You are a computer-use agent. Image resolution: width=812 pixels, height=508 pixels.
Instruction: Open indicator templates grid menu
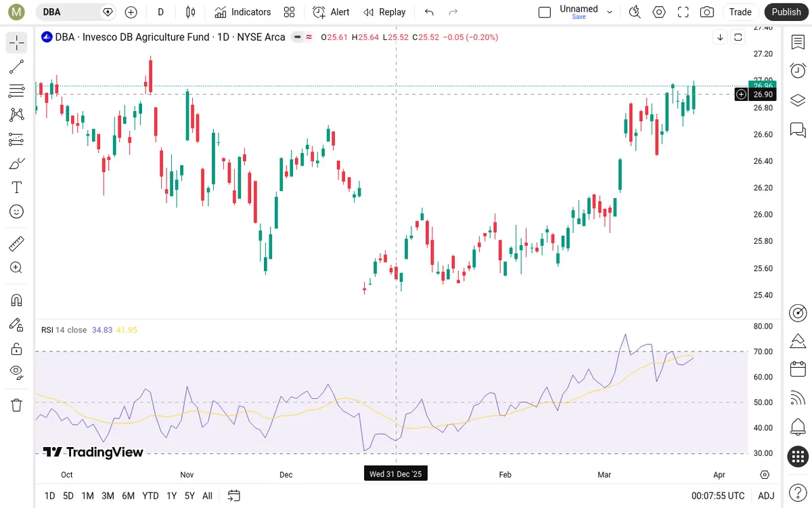290,12
